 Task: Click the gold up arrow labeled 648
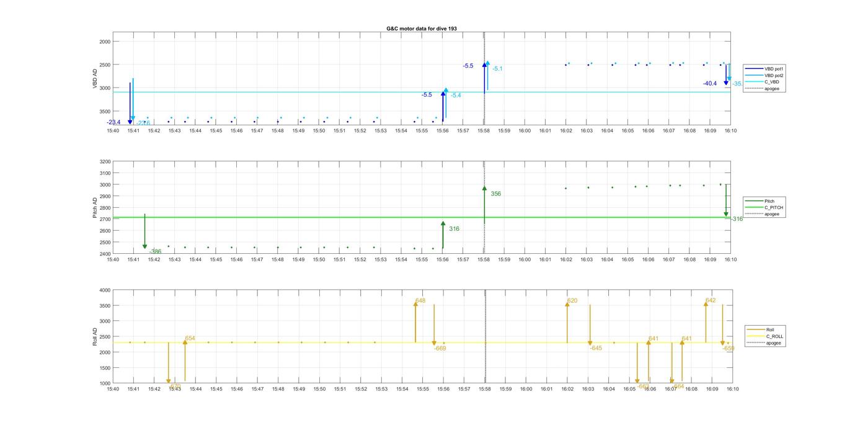pyautogui.click(x=415, y=321)
